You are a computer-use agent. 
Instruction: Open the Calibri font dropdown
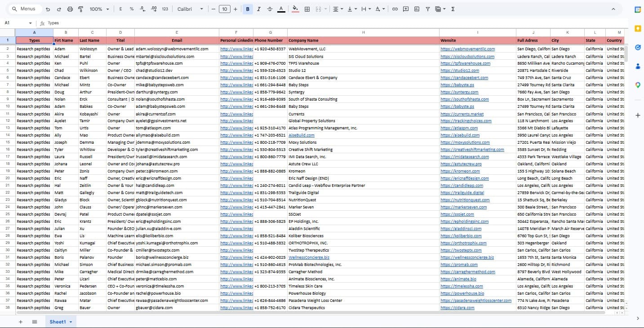(x=190, y=9)
